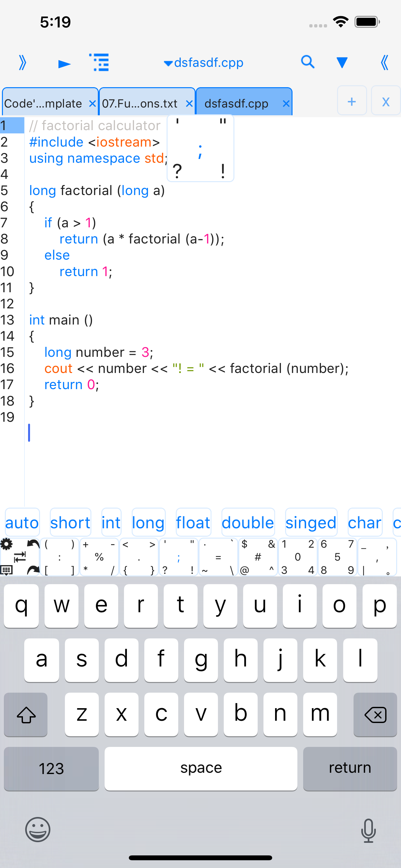Close the dsfasdf.cpp tab
The height and width of the screenshot is (868, 401).
(286, 103)
